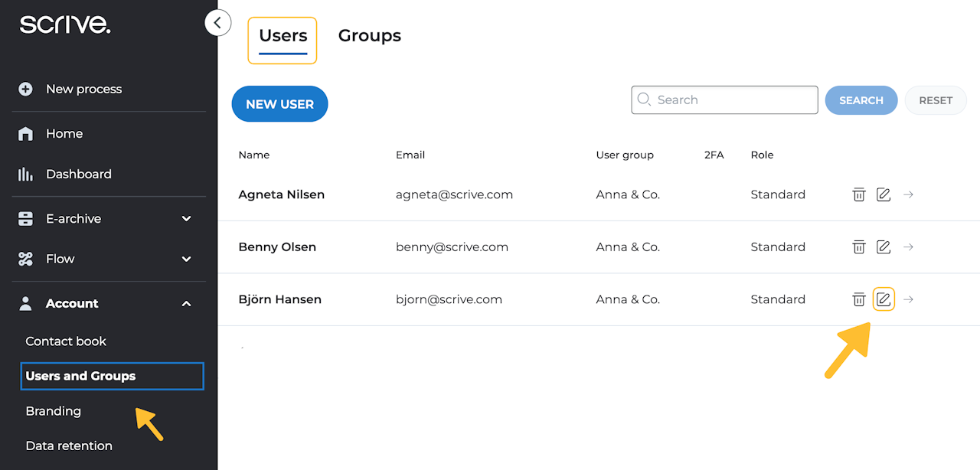Collapse the Account section
Screen dimensions: 980x470
pyautogui.click(x=186, y=304)
